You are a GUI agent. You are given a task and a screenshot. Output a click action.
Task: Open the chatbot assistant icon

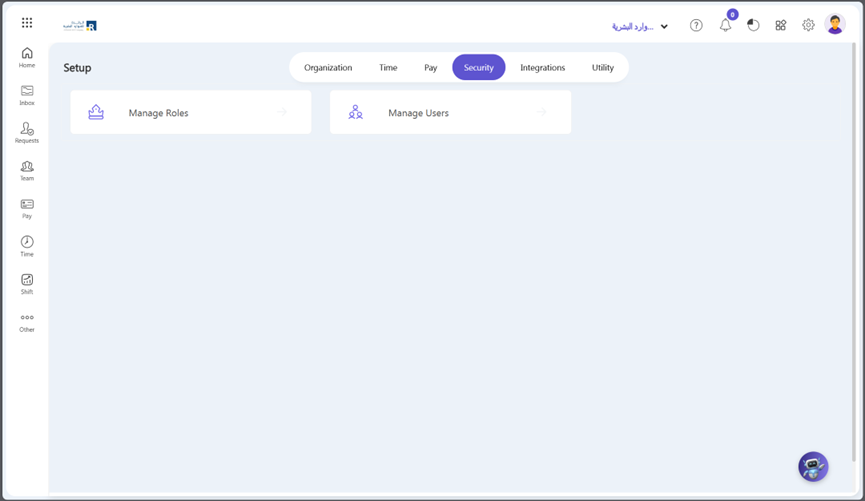[813, 466]
